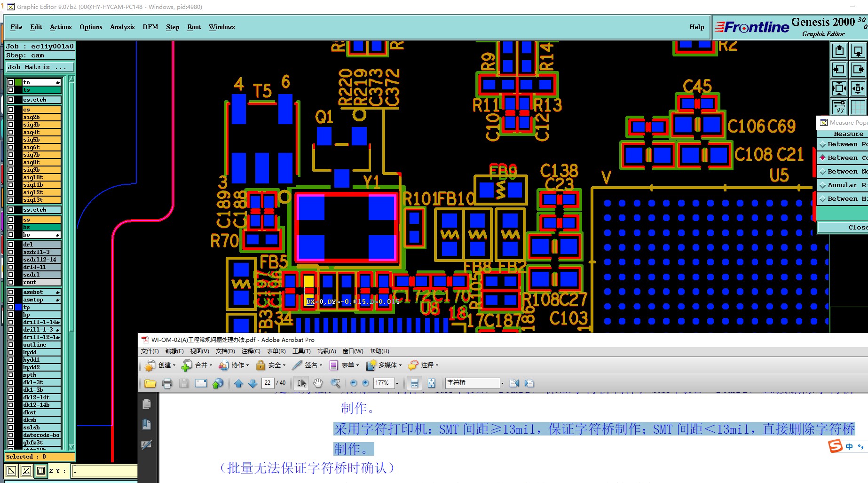The image size is (868, 483).
Task: Select 'Annular Ri' measure radio option
Action: coord(823,185)
